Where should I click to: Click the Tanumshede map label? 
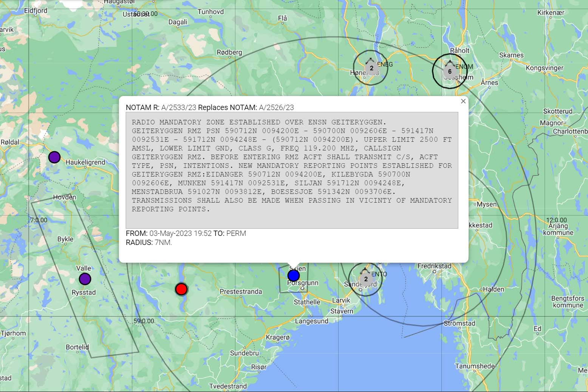click(475, 366)
